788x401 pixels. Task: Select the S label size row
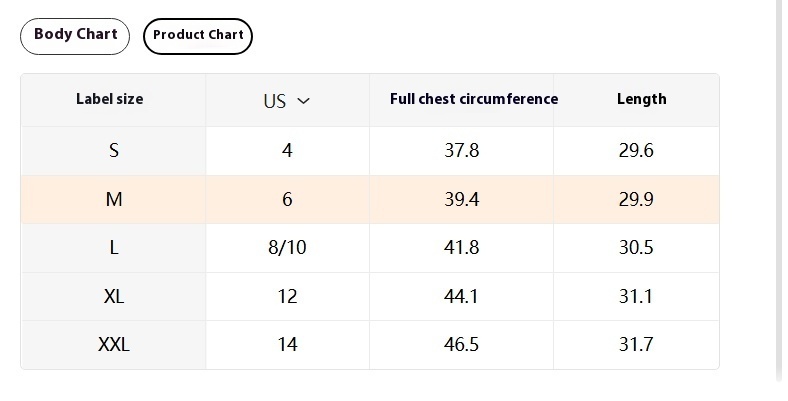click(370, 151)
